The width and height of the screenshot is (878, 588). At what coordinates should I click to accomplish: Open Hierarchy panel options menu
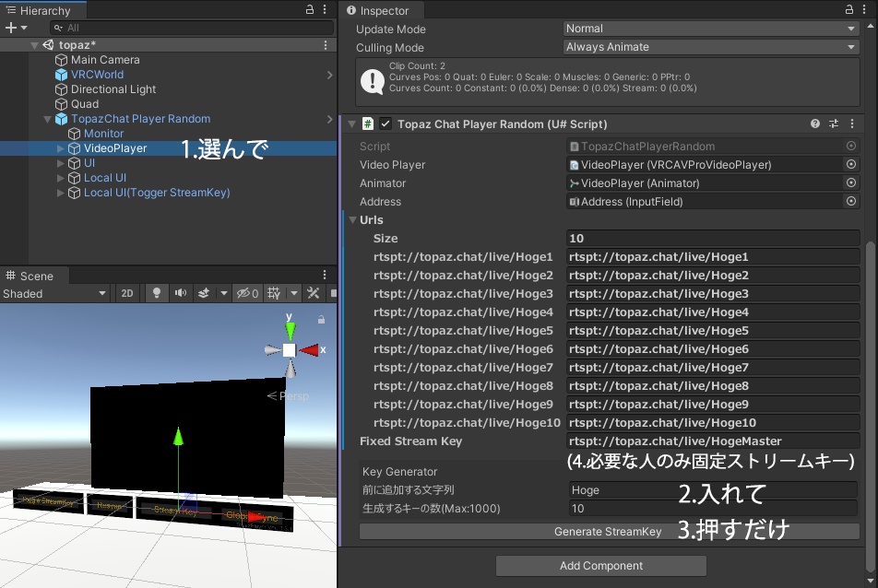point(325,9)
